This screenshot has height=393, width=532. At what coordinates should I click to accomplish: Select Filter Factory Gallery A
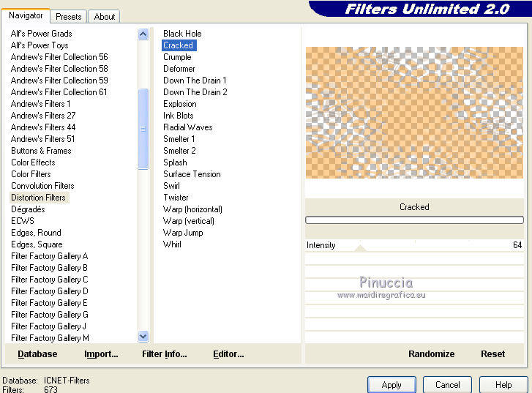coord(50,256)
